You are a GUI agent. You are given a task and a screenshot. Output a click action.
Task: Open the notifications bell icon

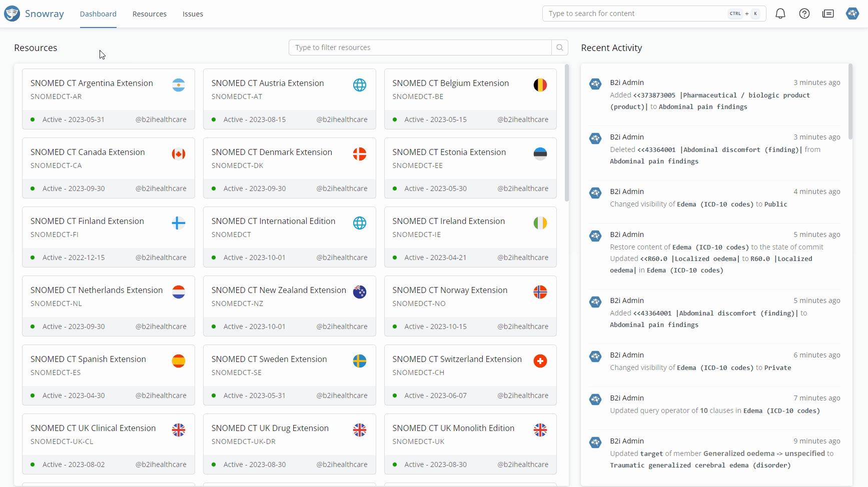coord(780,13)
